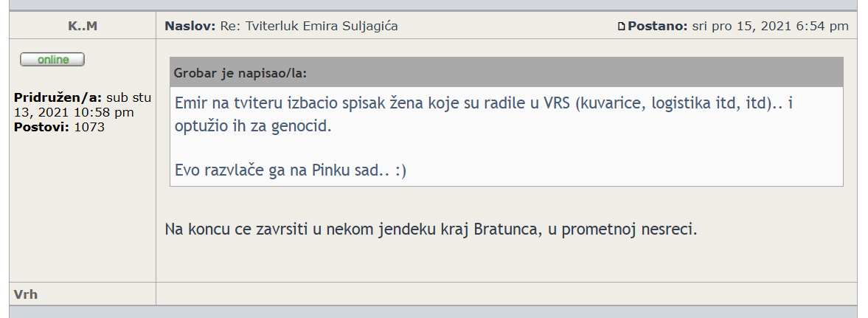Viewport: 868px width, 318px height.
Task: Click the quoted line starting Emir na tviteru
Action: tap(484, 103)
